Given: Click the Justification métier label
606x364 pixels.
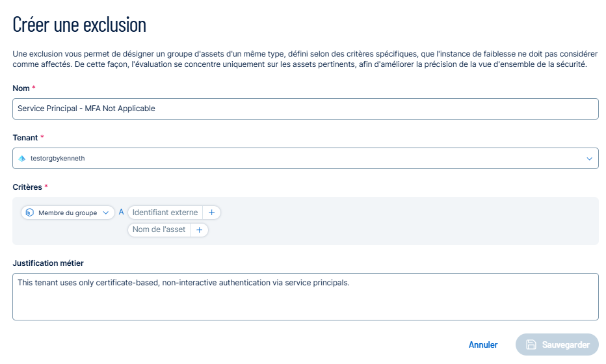Looking at the screenshot, I should (48, 263).
